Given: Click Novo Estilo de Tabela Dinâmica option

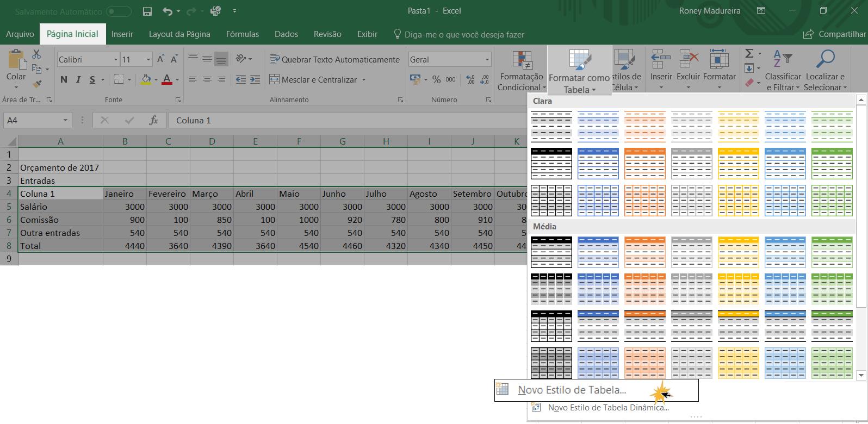Looking at the screenshot, I should tap(608, 407).
